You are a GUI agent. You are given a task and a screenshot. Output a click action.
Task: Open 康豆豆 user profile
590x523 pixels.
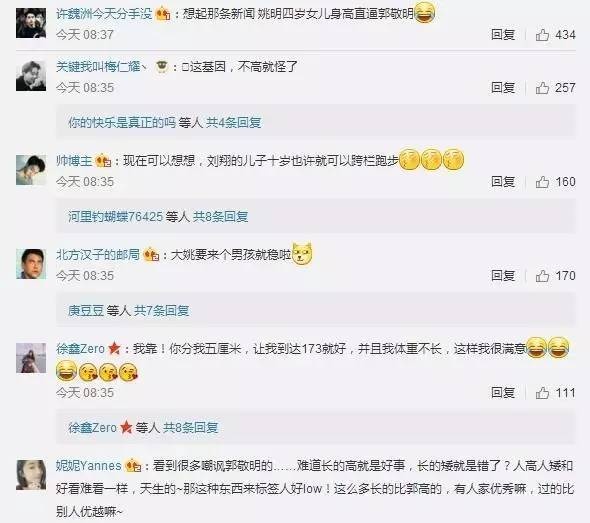pyautogui.click(x=86, y=311)
